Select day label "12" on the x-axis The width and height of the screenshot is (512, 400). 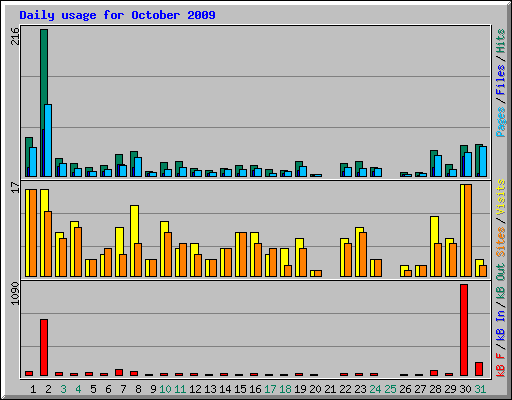click(x=195, y=389)
